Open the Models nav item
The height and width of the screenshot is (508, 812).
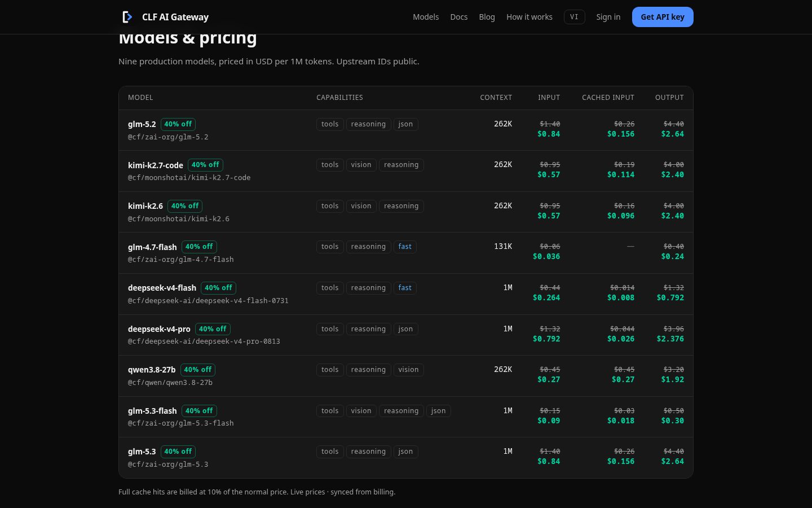click(426, 17)
